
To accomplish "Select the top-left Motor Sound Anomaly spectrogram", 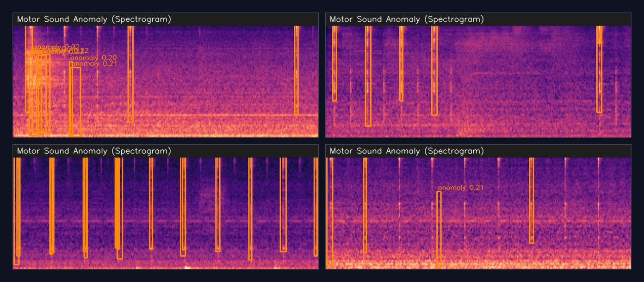I will pos(166,81).
